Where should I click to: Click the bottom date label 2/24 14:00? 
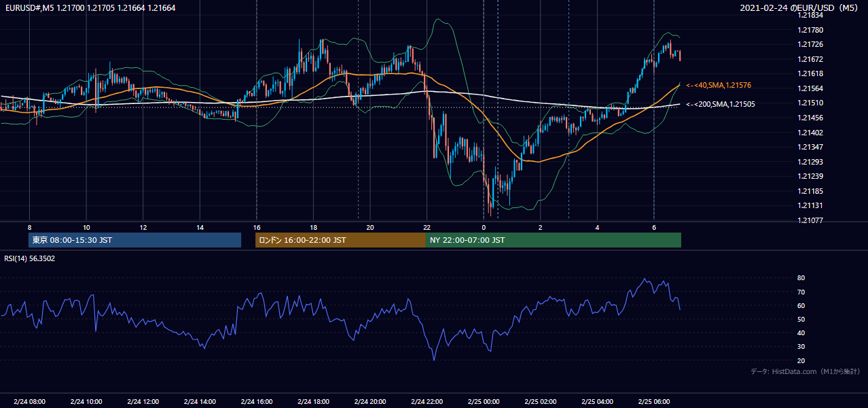coord(200,402)
